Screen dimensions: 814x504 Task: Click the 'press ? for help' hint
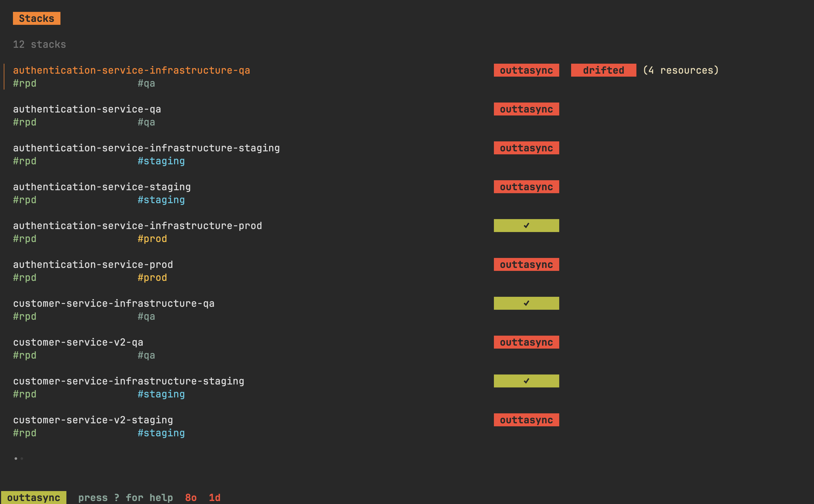125,498
